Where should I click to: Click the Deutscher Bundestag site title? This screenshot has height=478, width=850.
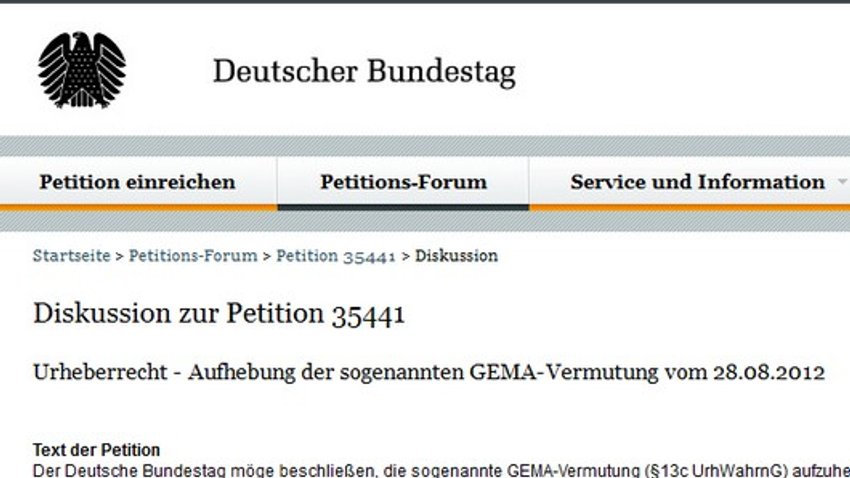pos(364,72)
